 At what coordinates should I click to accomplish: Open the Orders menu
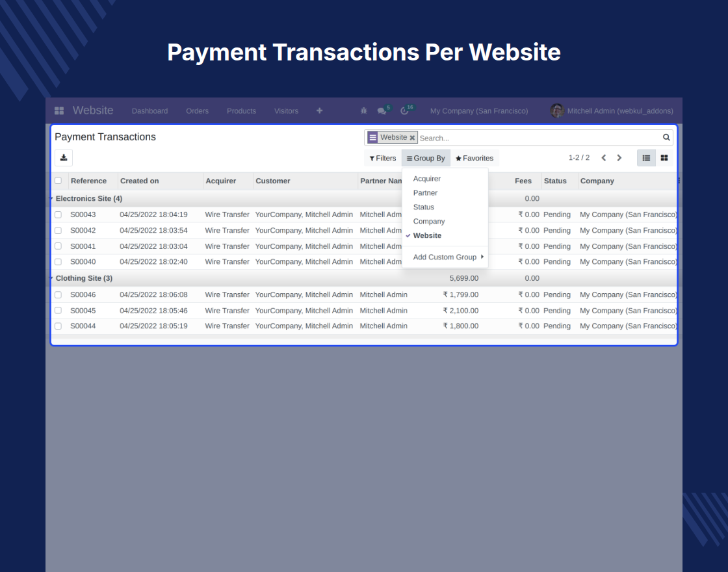[198, 111]
